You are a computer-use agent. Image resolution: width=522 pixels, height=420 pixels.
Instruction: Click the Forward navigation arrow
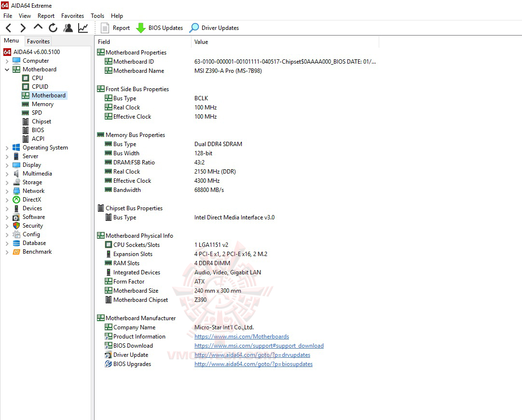point(23,28)
